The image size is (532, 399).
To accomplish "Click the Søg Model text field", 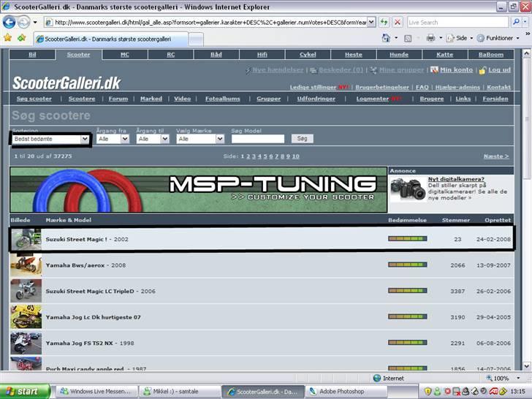I will (257, 139).
